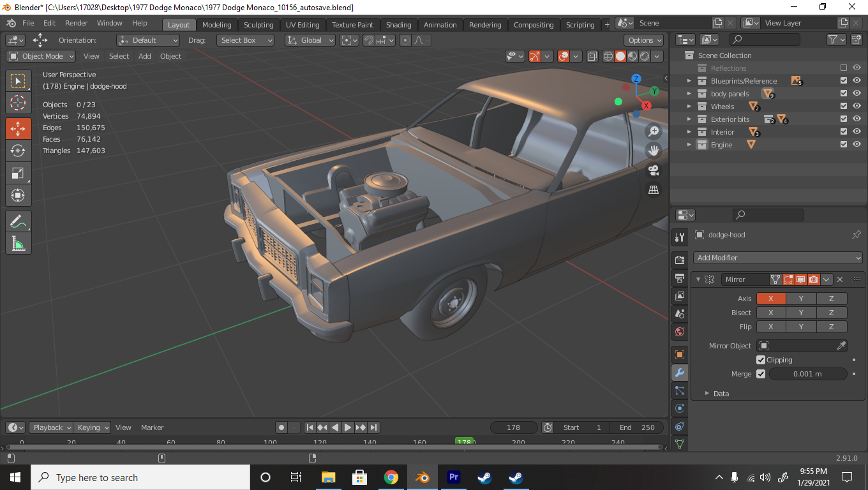Viewport: 868px width, 490px height.
Task: Open the Options dropdown in viewport header
Action: tap(645, 40)
